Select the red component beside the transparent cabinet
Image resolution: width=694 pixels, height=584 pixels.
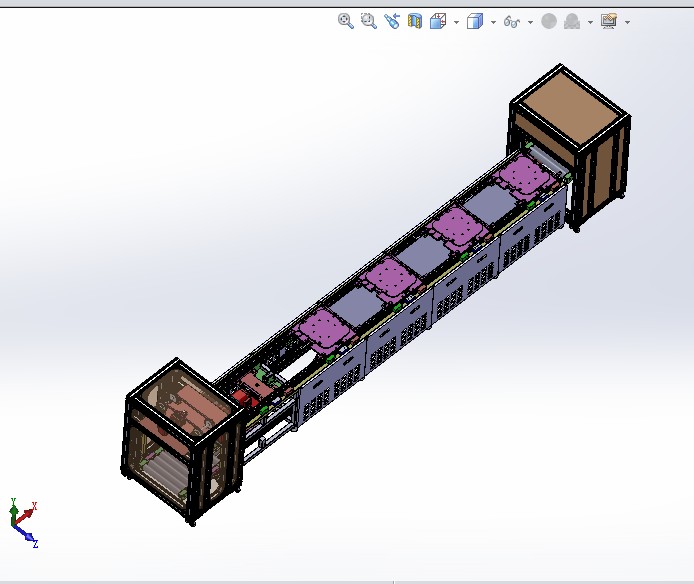coord(243,398)
